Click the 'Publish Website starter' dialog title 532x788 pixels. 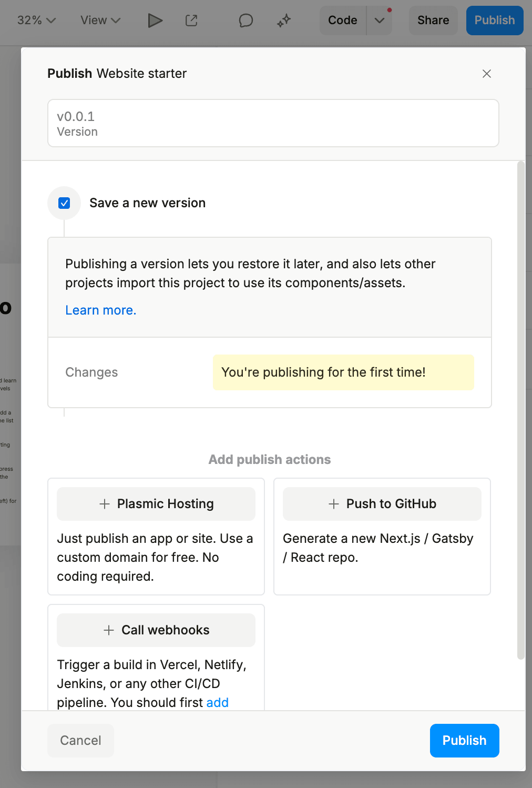click(117, 74)
